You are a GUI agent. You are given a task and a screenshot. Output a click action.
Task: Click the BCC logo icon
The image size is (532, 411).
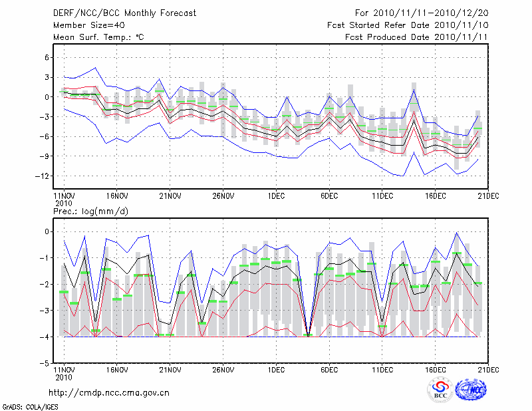click(x=440, y=389)
